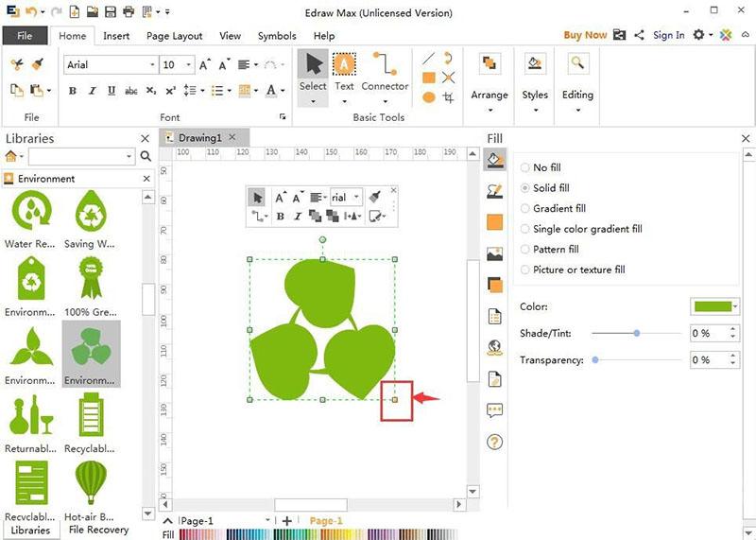Image resolution: width=756 pixels, height=540 pixels.
Task: Switch to the Page Layout tab
Action: coord(174,36)
